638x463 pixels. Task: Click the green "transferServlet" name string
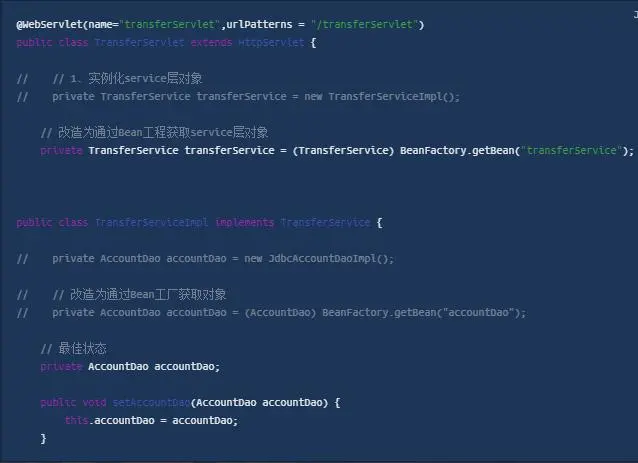coord(169,24)
